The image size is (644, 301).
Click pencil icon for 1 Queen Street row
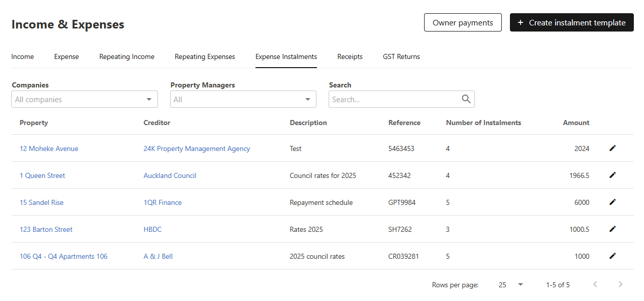tap(613, 175)
